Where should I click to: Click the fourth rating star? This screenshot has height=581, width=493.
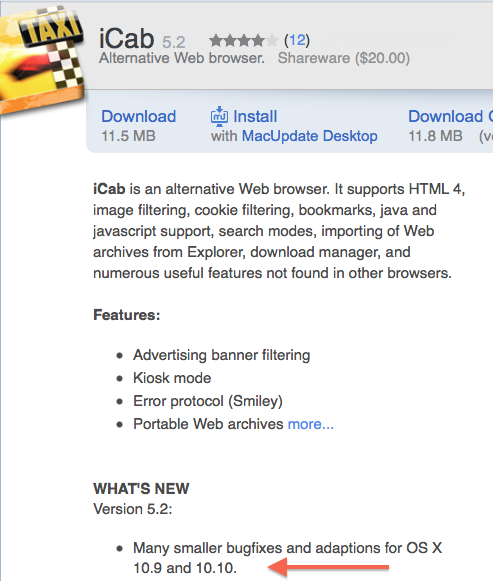tap(258, 40)
